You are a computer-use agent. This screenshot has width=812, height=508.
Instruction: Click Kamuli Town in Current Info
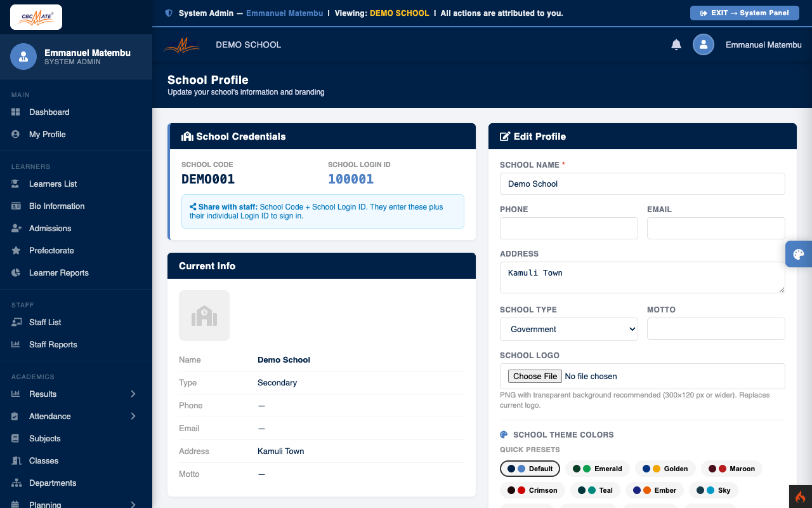280,451
